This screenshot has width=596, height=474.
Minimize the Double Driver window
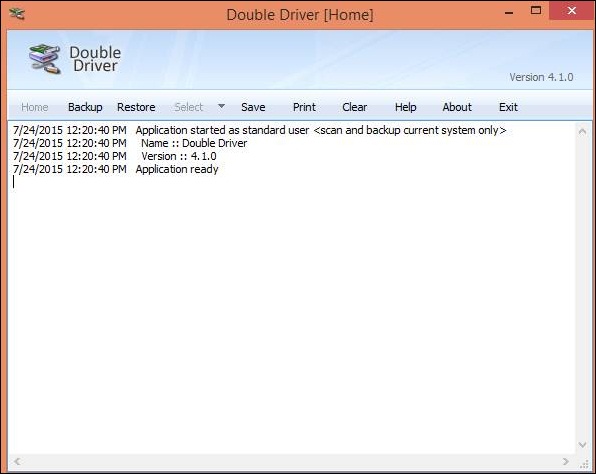509,13
